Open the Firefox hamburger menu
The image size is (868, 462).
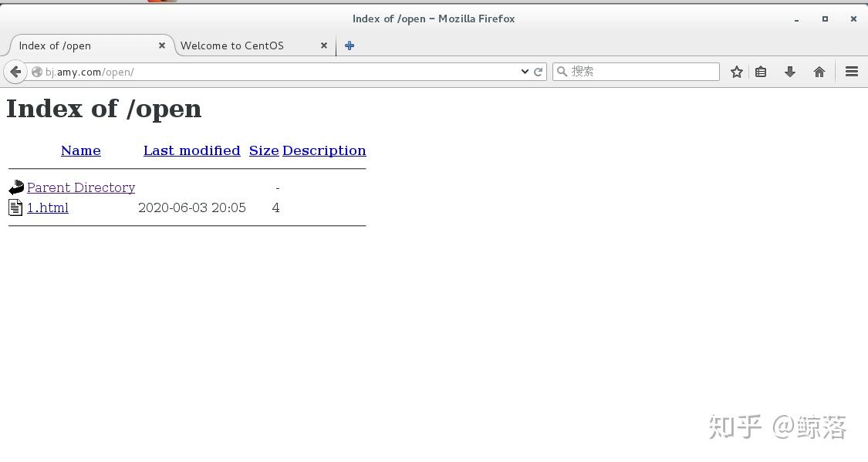point(852,72)
